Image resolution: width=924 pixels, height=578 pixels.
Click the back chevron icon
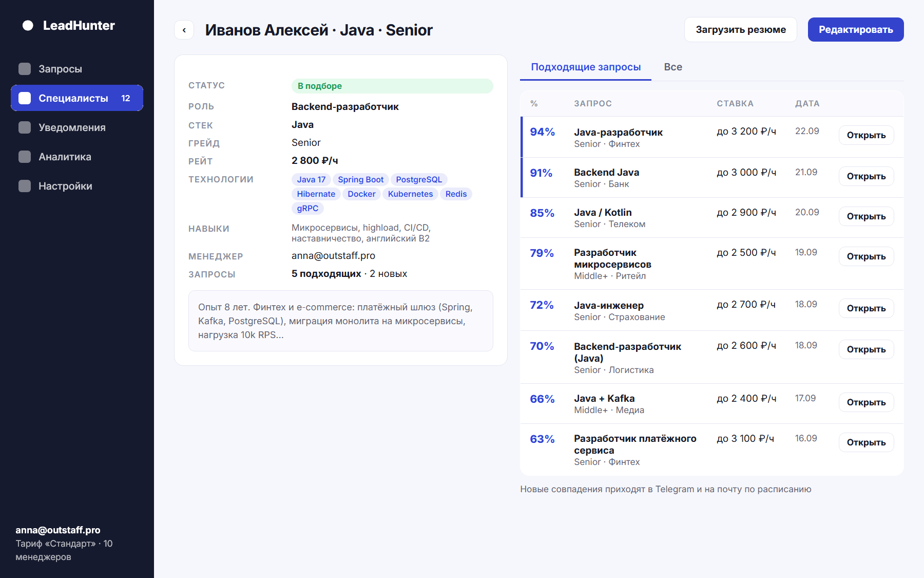click(184, 30)
